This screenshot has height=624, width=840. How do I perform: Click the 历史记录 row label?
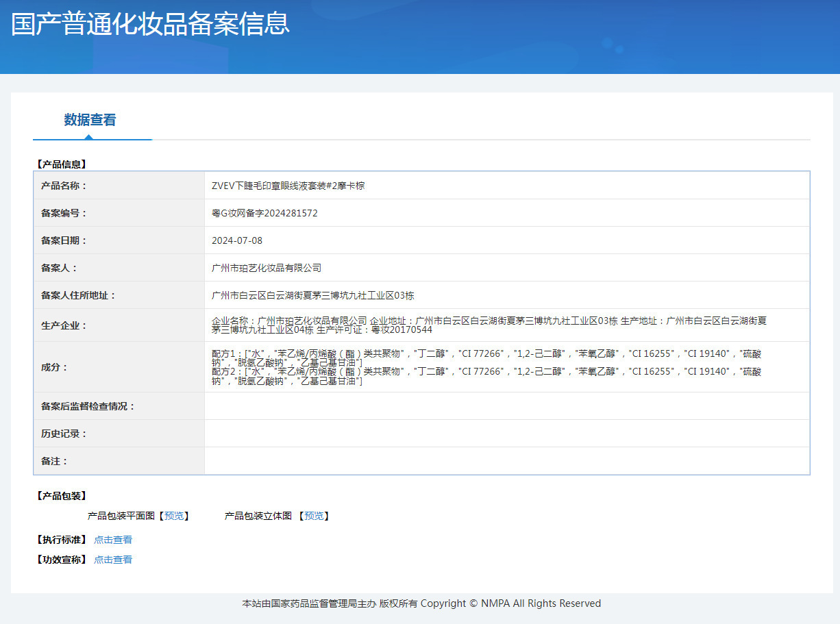[x=64, y=434]
